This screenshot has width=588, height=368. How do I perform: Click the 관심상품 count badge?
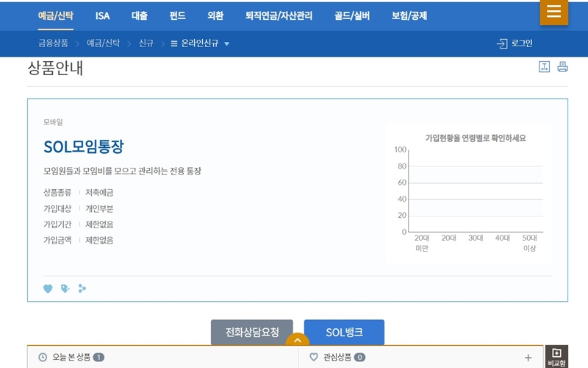(x=359, y=357)
